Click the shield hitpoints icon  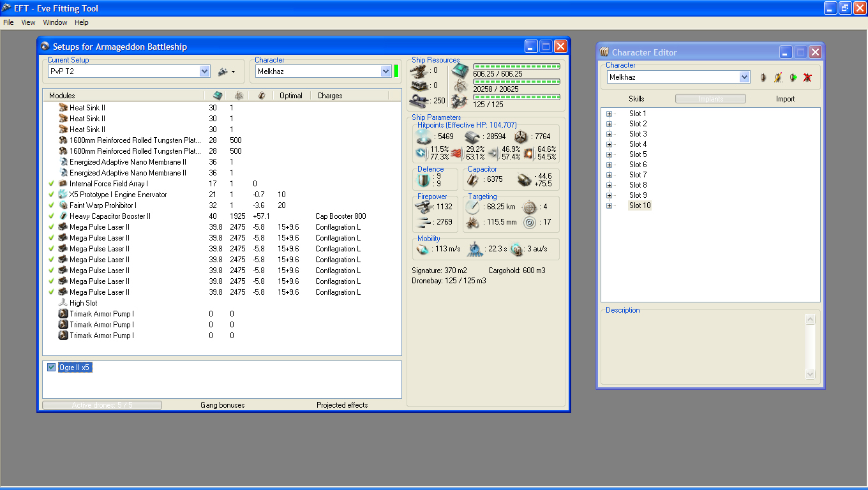click(x=424, y=137)
